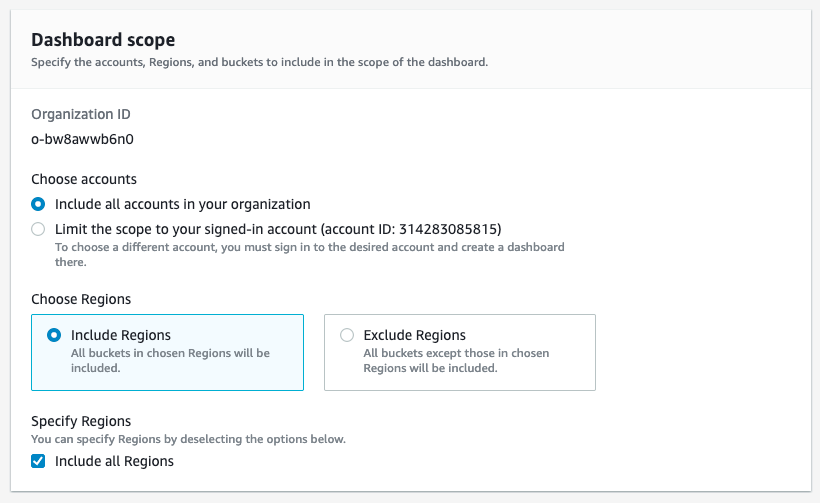Click the organization ID value o-bw8awwb6n0
Viewport: 820px width, 503px height.
click(83, 139)
